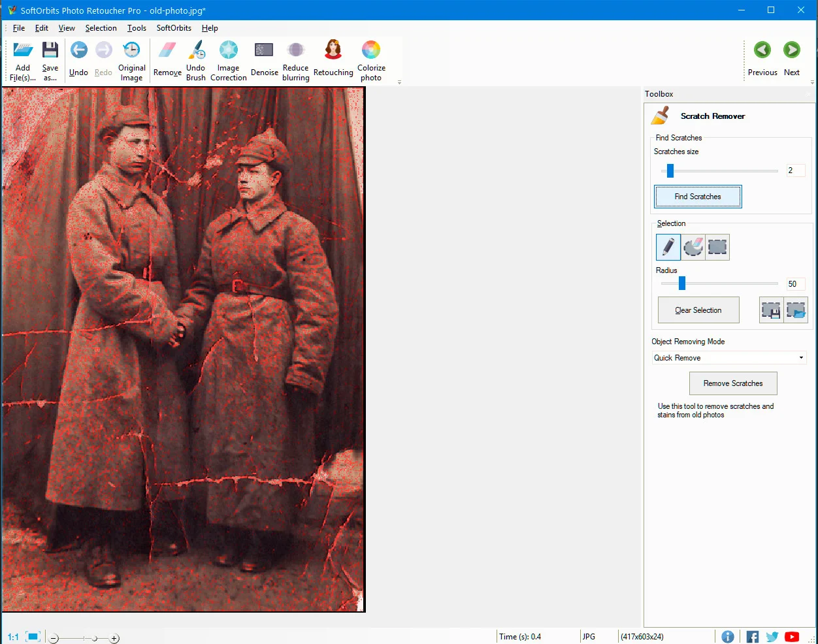Revert using the Original Image icon
The width and height of the screenshot is (818, 644).
tap(131, 57)
